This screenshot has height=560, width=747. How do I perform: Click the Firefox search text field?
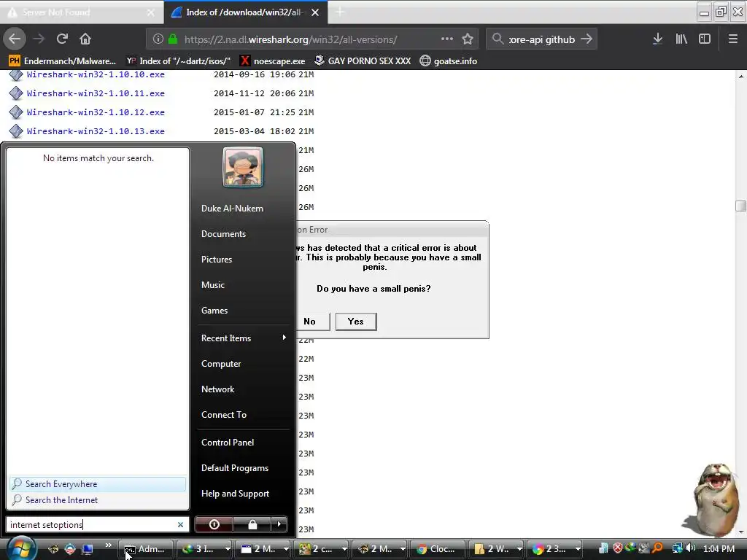[542, 39]
